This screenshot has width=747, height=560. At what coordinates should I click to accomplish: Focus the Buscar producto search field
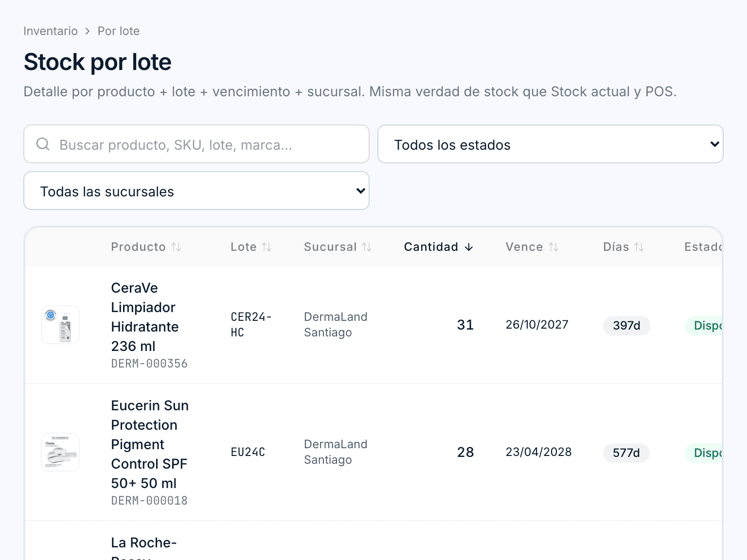point(196,144)
